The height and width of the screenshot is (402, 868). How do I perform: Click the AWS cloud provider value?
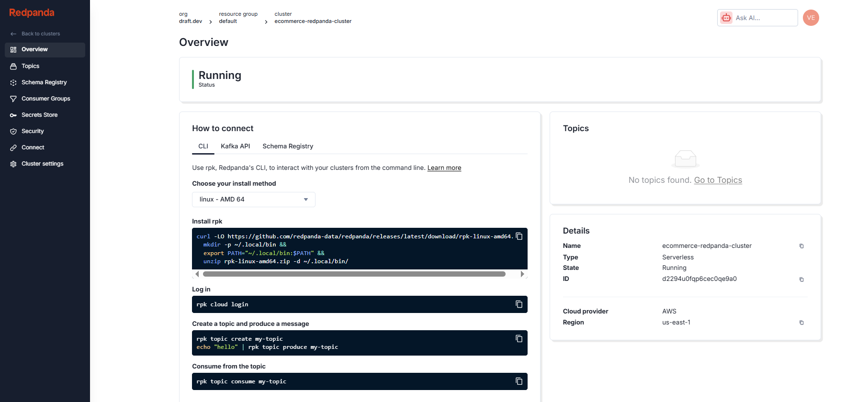click(669, 312)
